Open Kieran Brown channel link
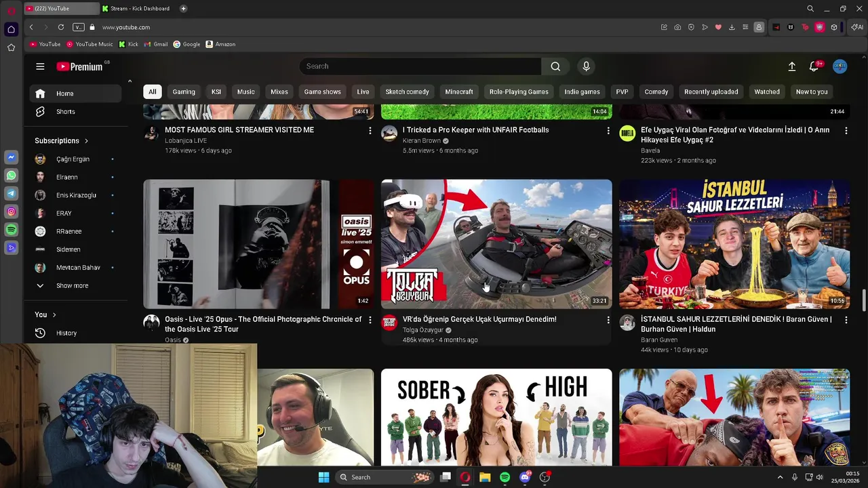The width and height of the screenshot is (868, 488). tap(421, 141)
